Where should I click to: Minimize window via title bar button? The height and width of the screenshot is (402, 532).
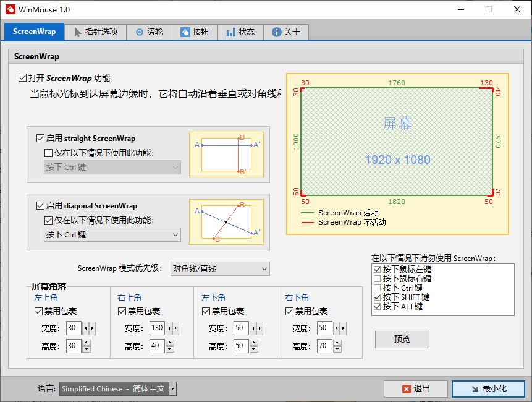pos(461,9)
